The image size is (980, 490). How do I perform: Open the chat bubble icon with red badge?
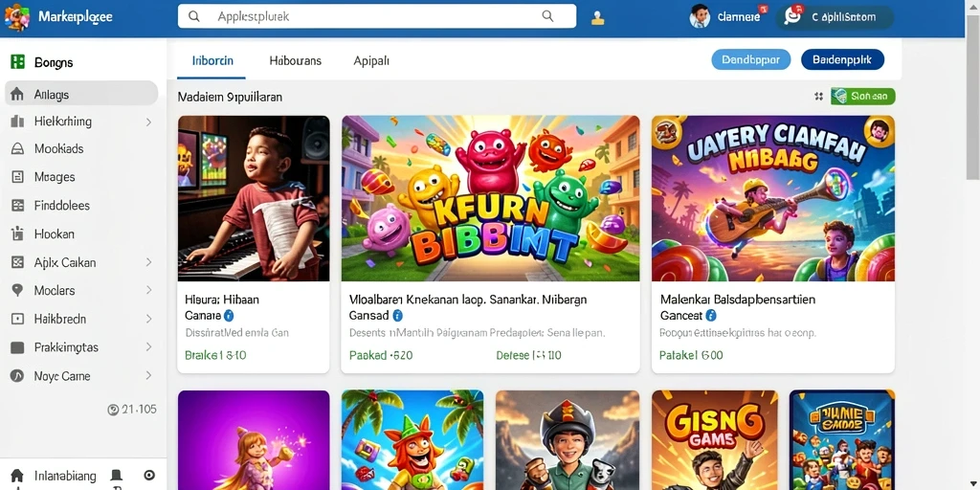[791, 17]
